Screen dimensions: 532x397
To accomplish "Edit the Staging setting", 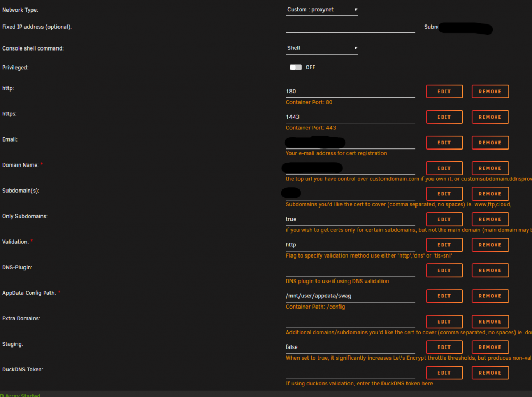I will click(x=444, y=347).
